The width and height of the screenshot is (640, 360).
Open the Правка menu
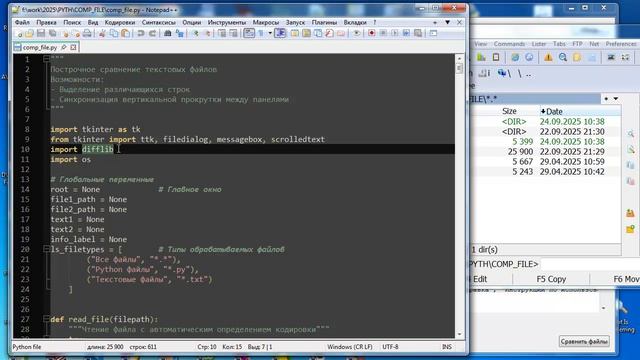click(46, 22)
